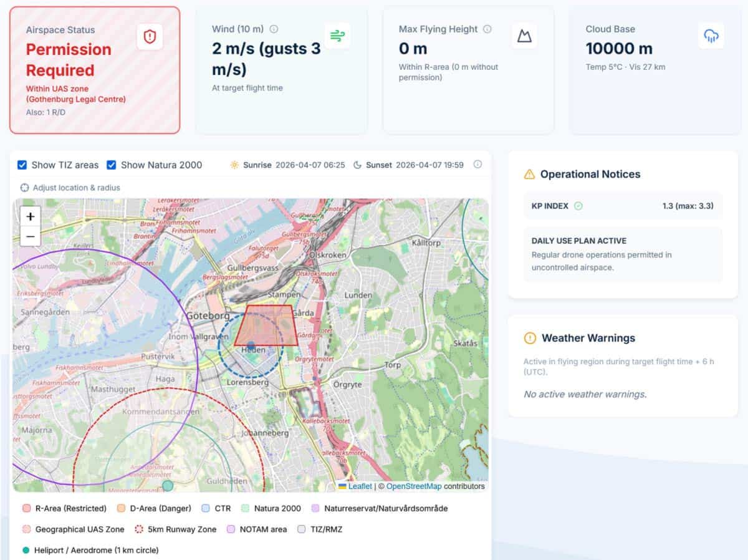Viewport: 748px width, 560px height.
Task: Click the 2 m/s (gusts 3 m/s) value
Action: click(266, 59)
